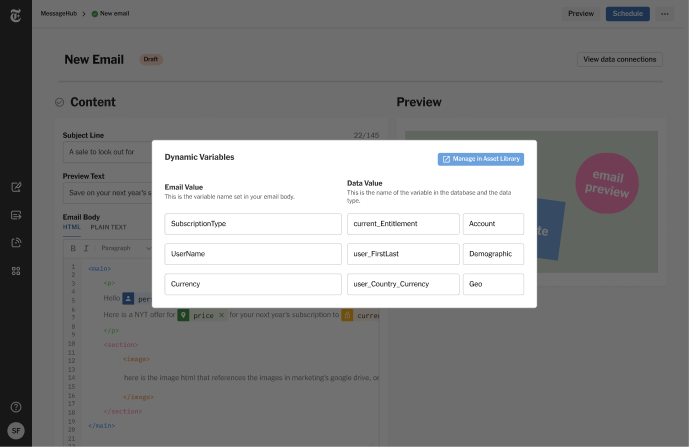Image resolution: width=689 pixels, height=447 pixels.
Task: Click Manage in Asset Library button
Action: pos(481,159)
